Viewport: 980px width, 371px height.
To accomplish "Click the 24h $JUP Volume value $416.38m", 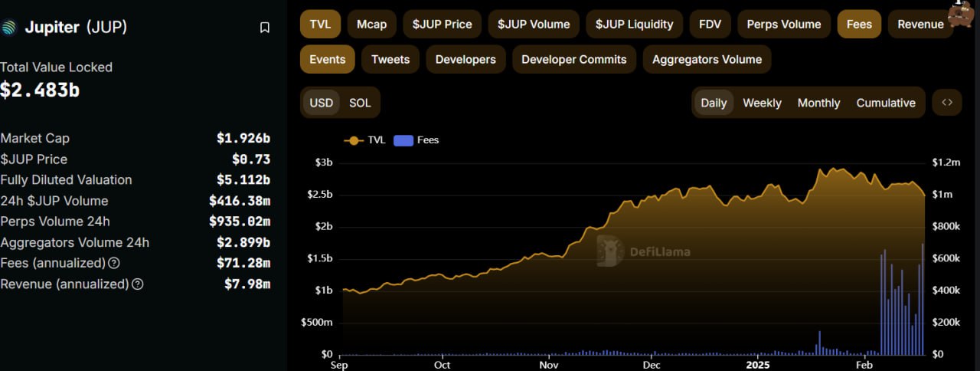I will pos(240,201).
